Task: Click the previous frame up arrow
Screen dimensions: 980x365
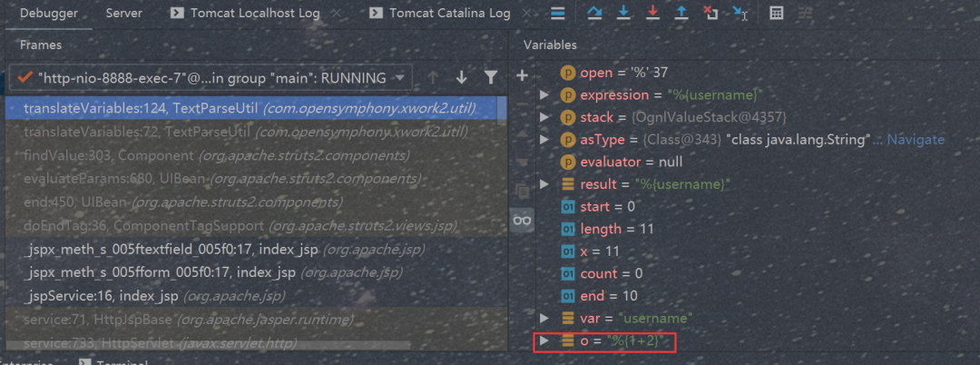Action: click(433, 77)
